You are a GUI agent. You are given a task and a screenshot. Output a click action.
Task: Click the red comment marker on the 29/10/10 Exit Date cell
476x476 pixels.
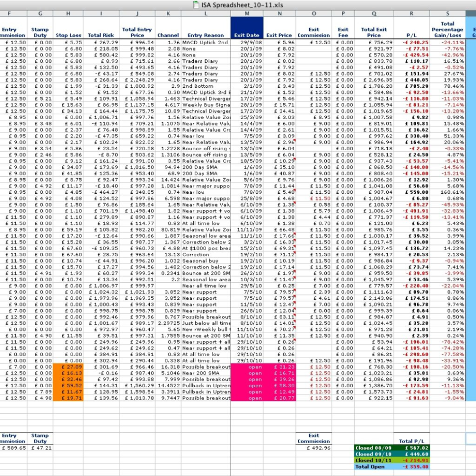[294, 340]
